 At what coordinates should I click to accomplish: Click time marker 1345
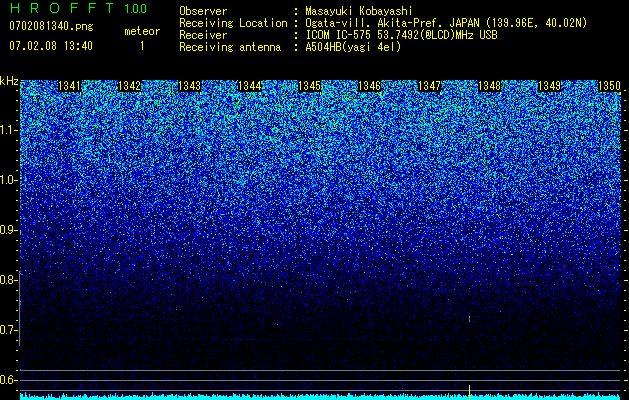click(310, 86)
